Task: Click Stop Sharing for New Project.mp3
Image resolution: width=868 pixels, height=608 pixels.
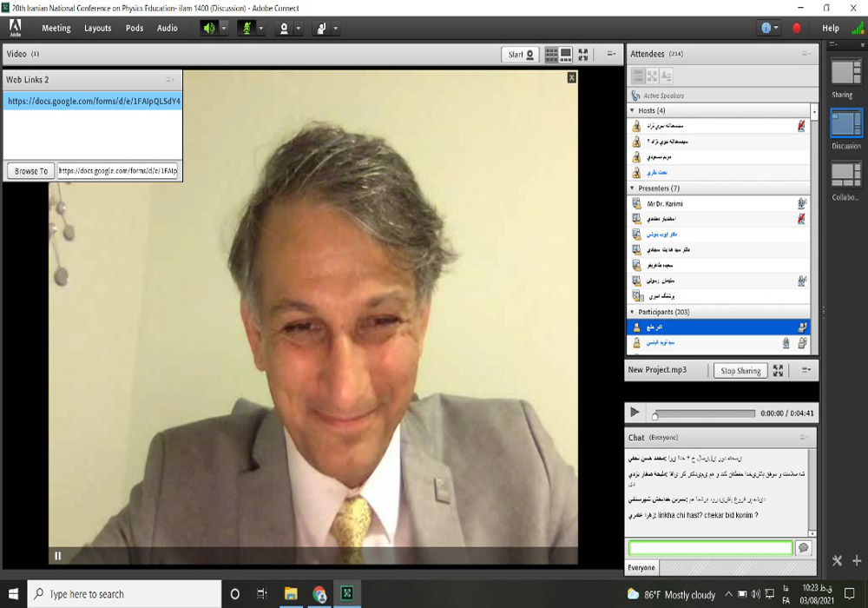Action: pos(740,371)
